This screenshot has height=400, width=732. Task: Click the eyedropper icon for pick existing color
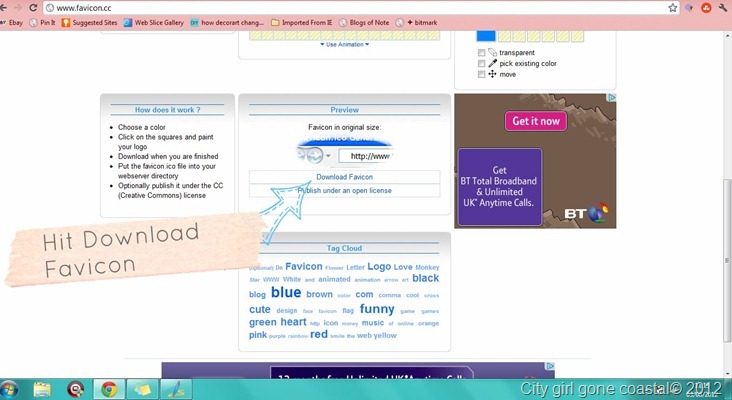coord(493,63)
